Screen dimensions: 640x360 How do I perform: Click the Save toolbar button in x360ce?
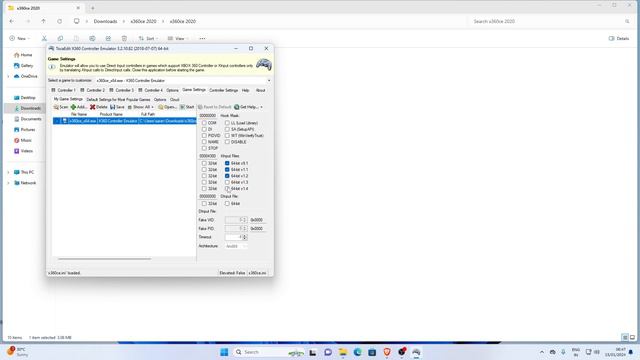[117, 107]
